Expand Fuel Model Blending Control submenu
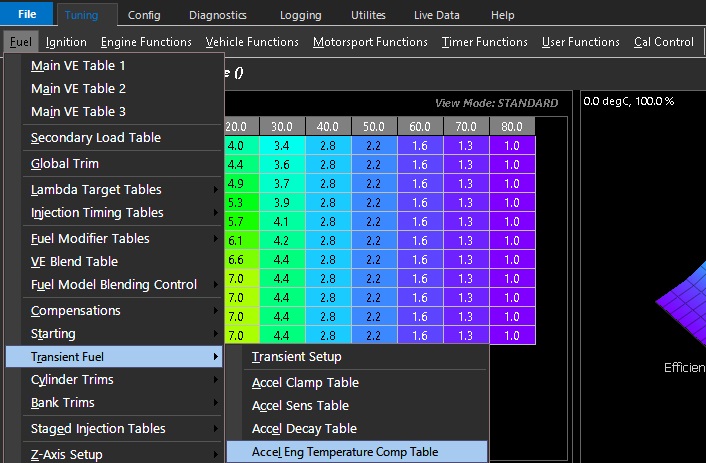706x463 pixels. [114, 285]
